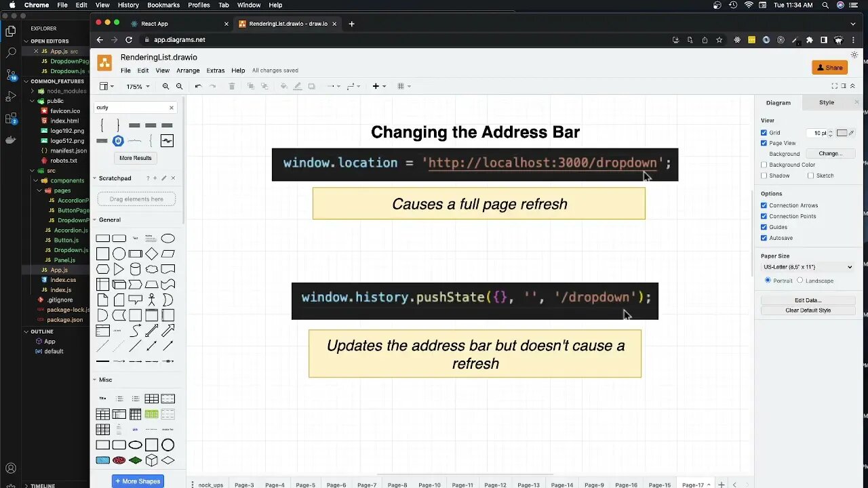Bookmark this page with the star icon
The image size is (868, 488).
point(719,40)
